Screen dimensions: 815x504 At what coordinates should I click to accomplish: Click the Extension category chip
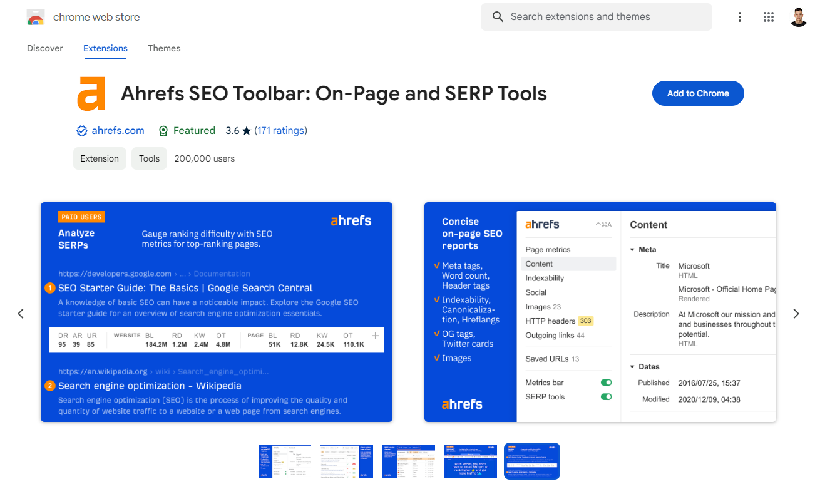(x=100, y=158)
